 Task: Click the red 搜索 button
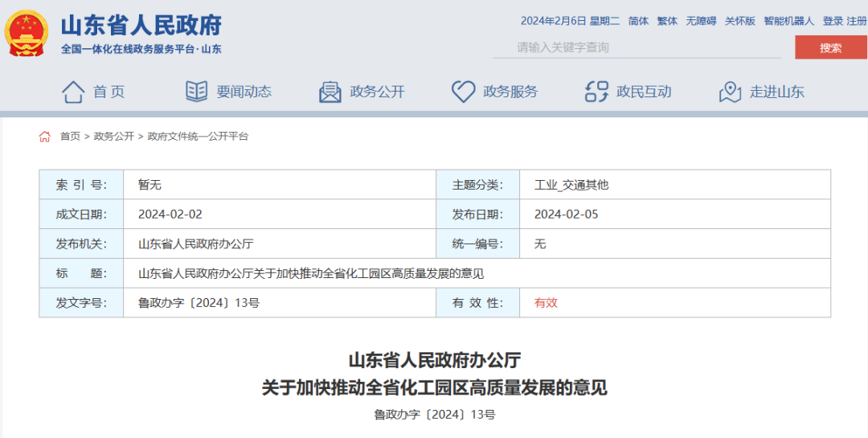click(831, 47)
